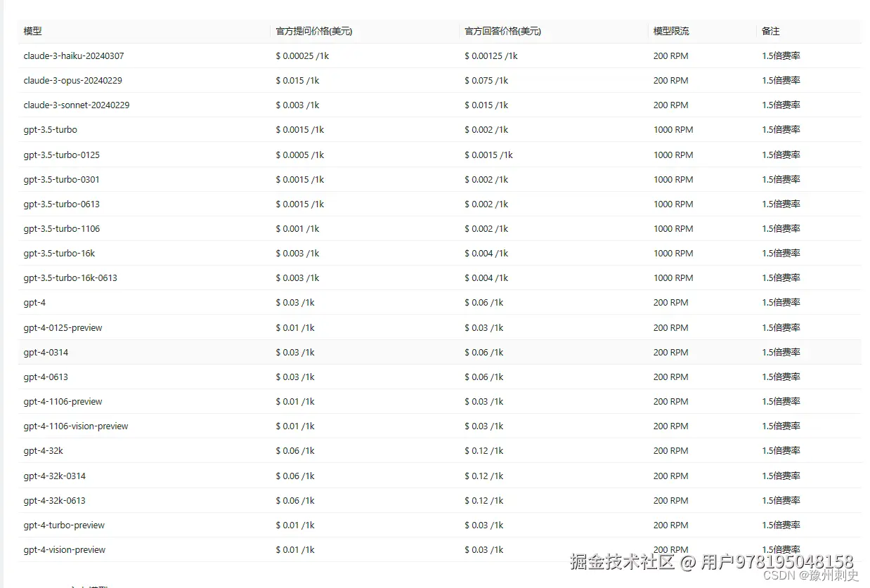
Task: Select the gpt-4-1106-vision-preview row
Action: (76, 426)
